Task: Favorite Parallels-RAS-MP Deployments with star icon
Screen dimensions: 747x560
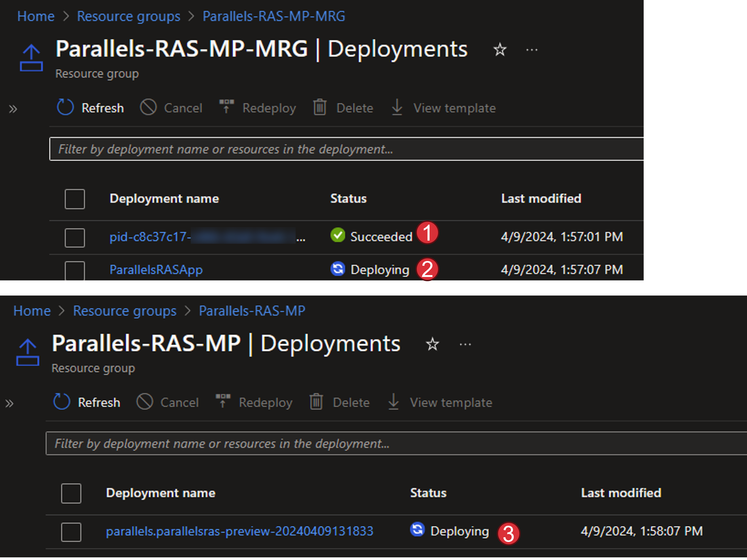Action: pos(432,344)
